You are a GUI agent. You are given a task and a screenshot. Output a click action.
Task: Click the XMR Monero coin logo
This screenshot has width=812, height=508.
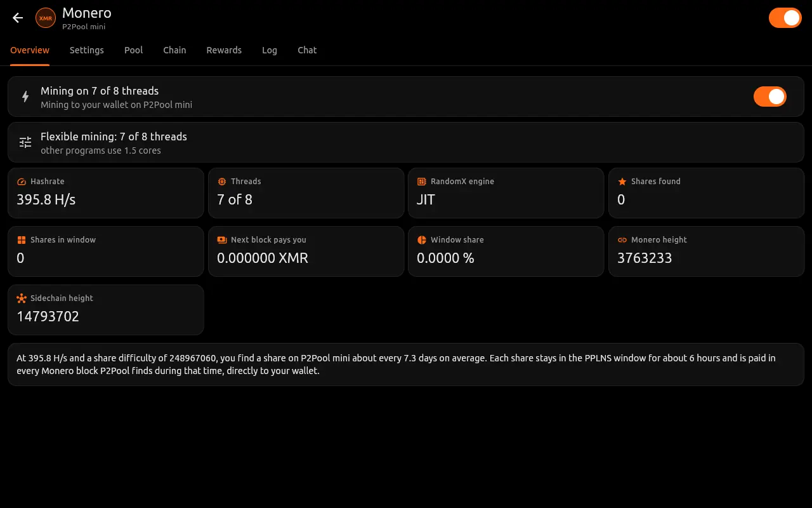click(46, 18)
